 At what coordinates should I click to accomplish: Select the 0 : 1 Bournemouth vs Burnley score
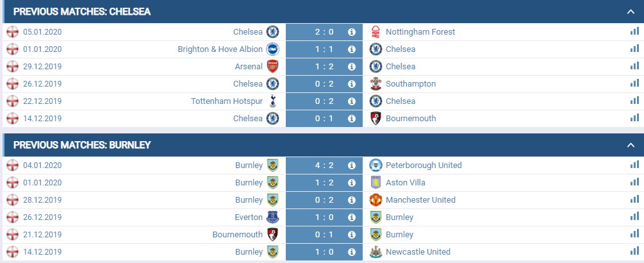pos(324,235)
